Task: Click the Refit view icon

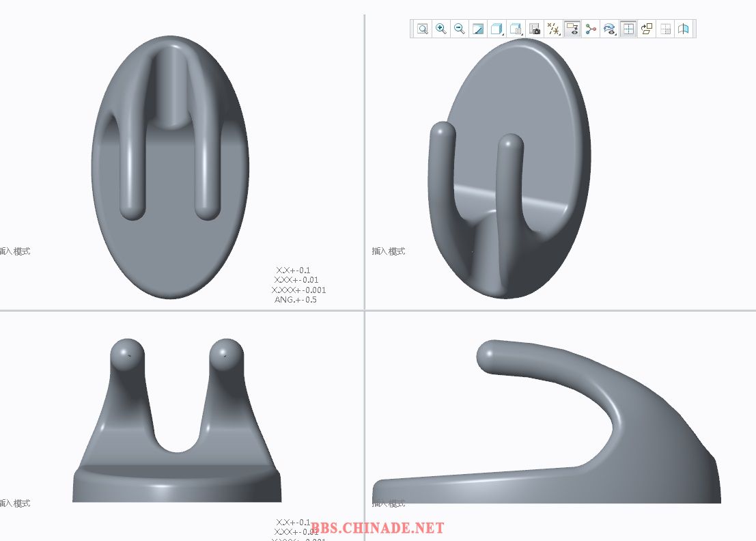Action: click(422, 29)
